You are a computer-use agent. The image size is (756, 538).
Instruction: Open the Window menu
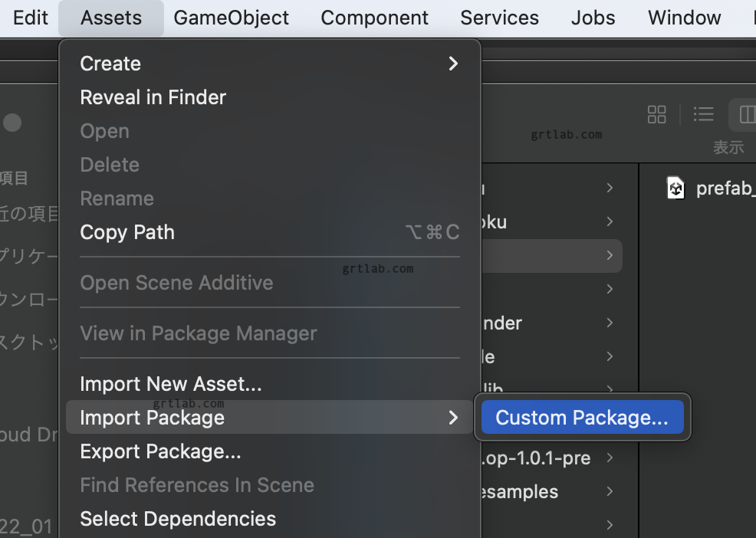tap(683, 18)
